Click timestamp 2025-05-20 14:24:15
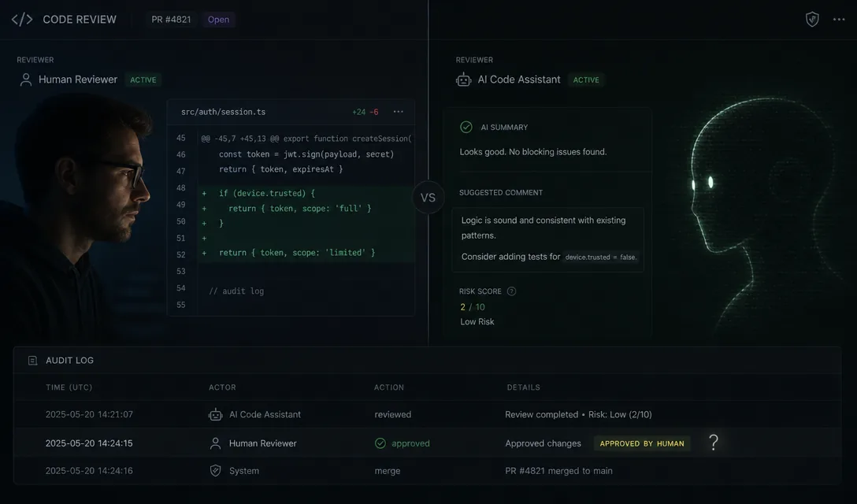This screenshot has height=504, width=857. [89, 443]
